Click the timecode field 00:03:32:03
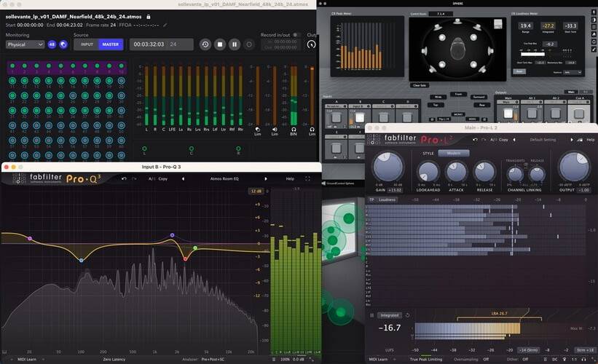Viewport: 598px width, 364px height. [x=161, y=44]
